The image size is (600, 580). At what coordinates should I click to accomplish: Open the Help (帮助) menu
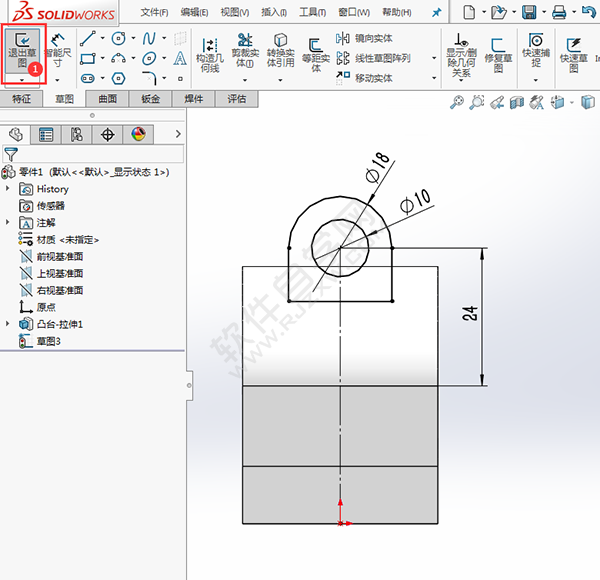pyautogui.click(x=397, y=13)
